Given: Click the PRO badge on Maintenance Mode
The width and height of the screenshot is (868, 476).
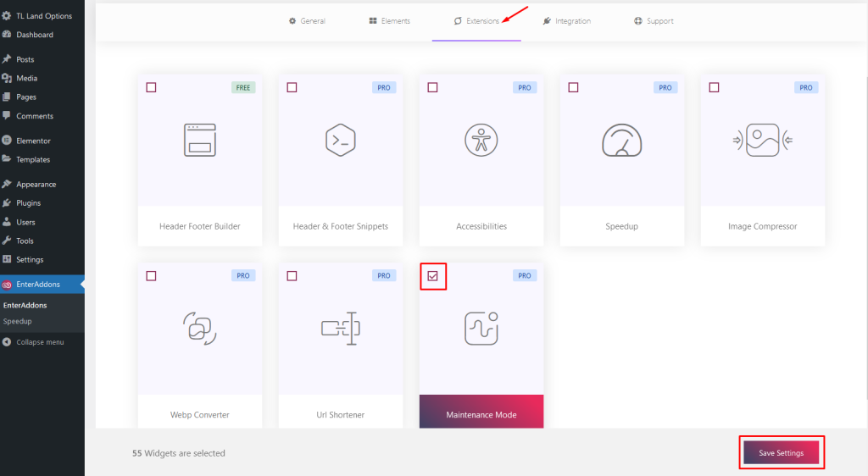Looking at the screenshot, I should [524, 275].
